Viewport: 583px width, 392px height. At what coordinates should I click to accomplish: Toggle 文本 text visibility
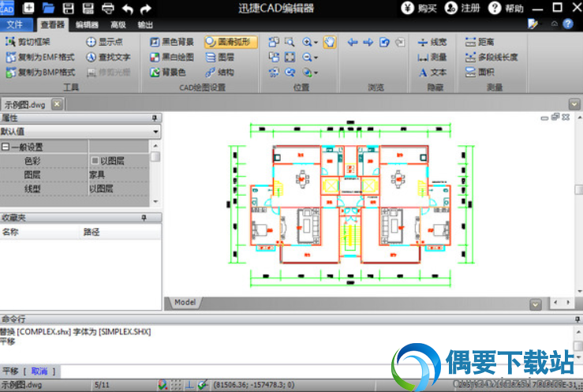432,73
